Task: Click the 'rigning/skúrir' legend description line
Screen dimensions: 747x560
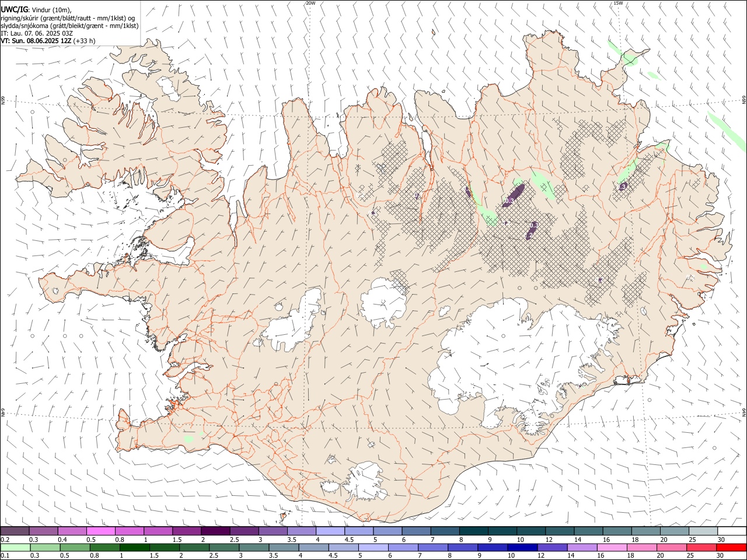Action: pyautogui.click(x=68, y=18)
